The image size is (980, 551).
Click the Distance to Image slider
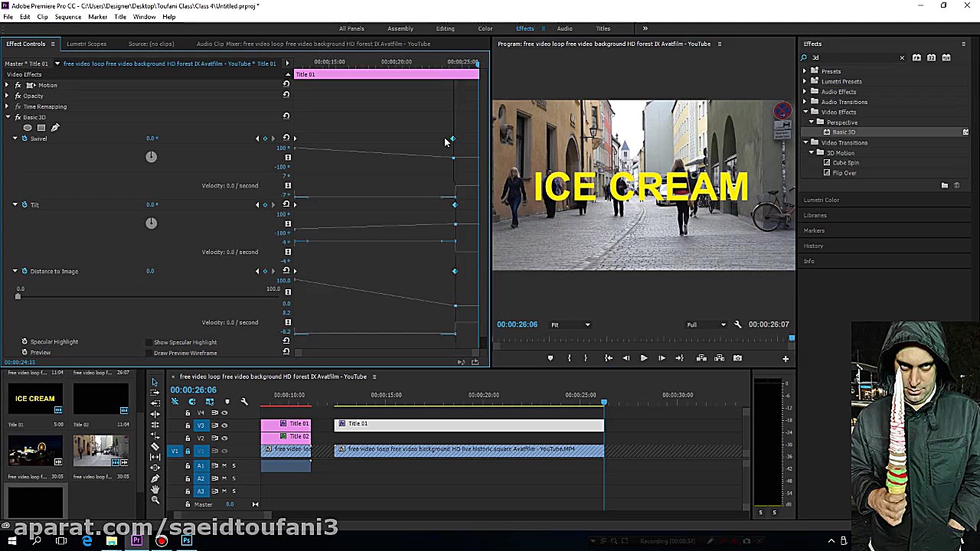[x=18, y=297]
